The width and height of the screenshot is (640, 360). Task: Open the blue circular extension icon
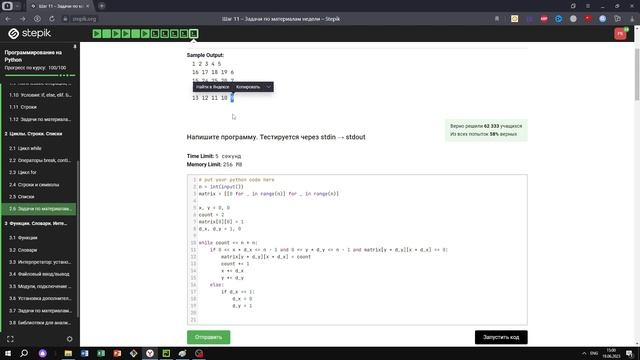pos(558,19)
